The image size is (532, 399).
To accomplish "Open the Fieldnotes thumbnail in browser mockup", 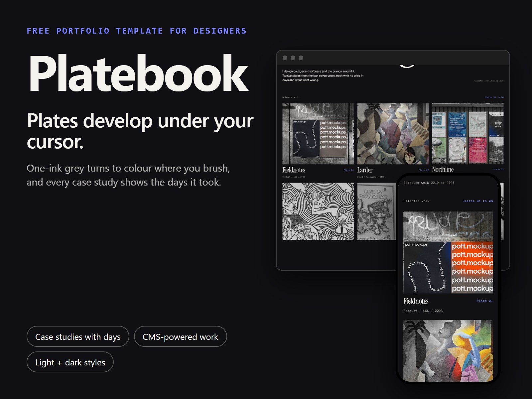I will (x=318, y=134).
